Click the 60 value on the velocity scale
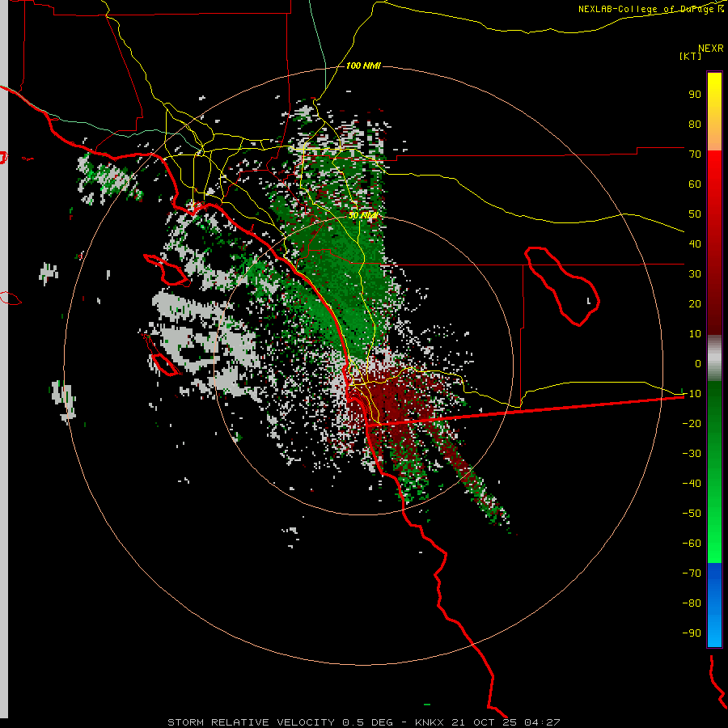Image resolution: width=728 pixels, height=728 pixels. (695, 184)
